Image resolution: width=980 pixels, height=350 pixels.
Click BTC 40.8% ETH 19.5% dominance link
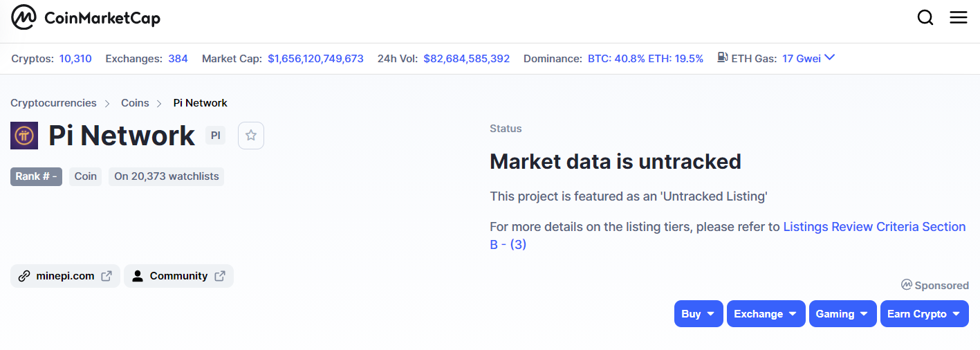tap(645, 59)
